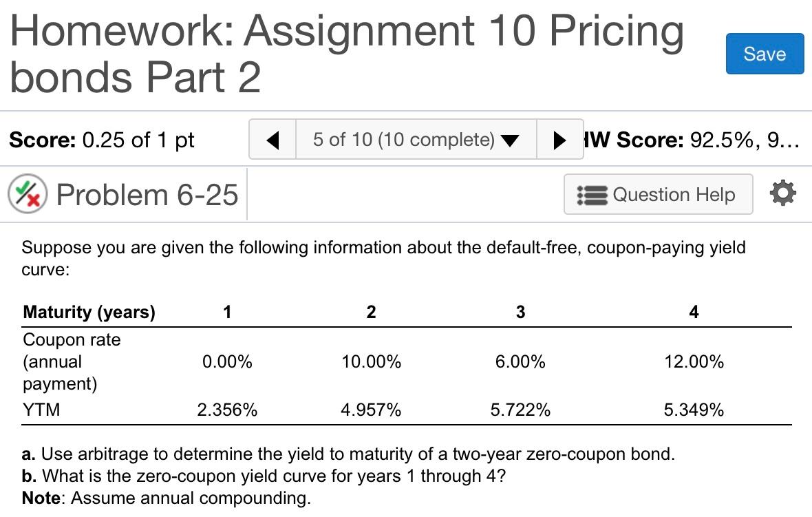Open Question Help options
Image resolution: width=812 pixels, height=517 pixels.
tap(657, 194)
